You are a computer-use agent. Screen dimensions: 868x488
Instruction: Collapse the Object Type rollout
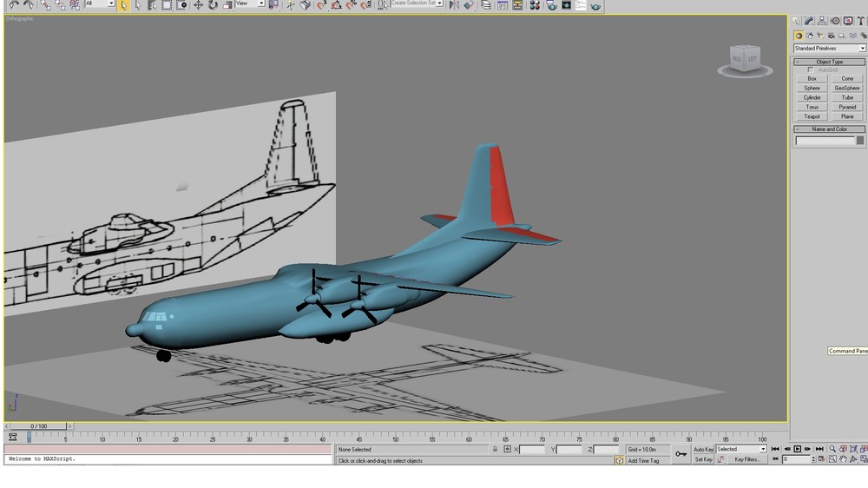click(829, 62)
